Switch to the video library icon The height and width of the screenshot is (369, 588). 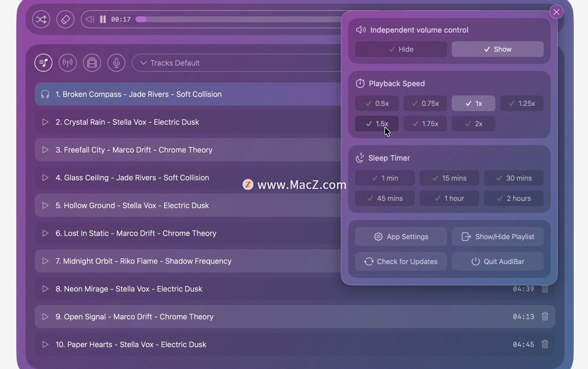click(92, 63)
